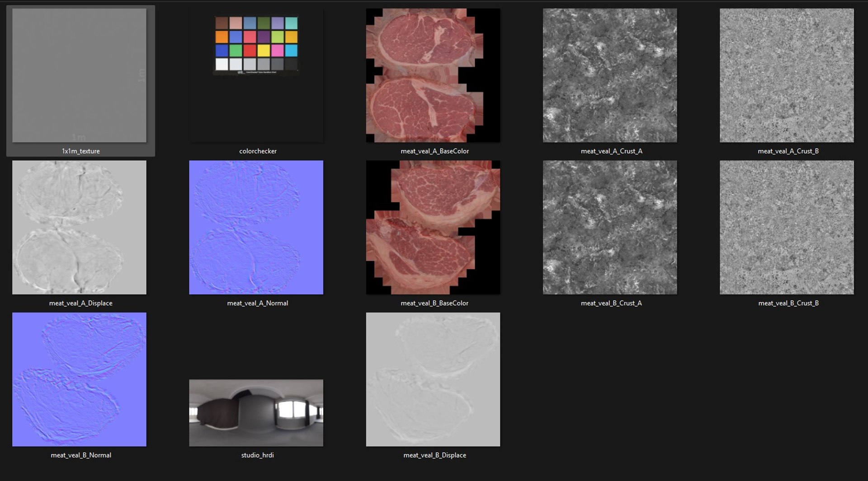
Task: Click the 1x1m_texture file name
Action: (x=81, y=151)
